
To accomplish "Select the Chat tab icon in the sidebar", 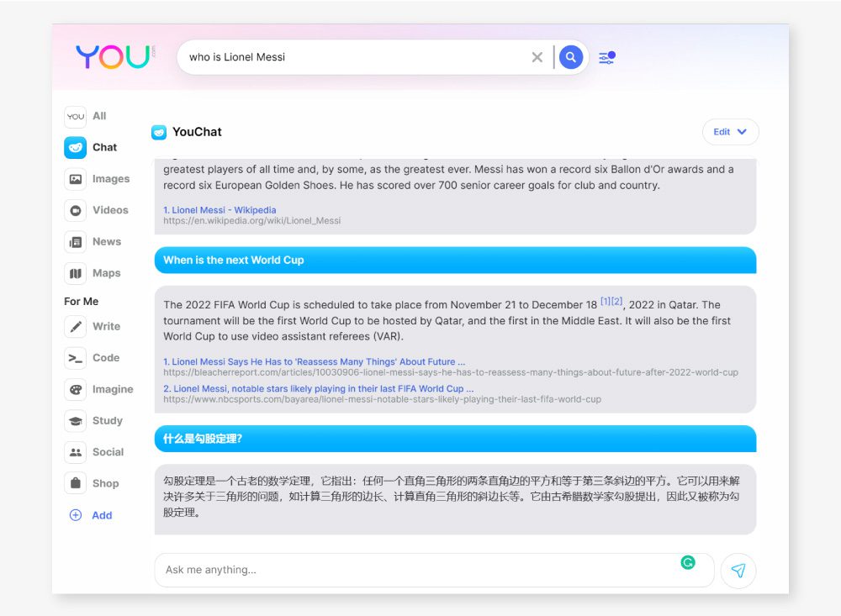I will (75, 147).
